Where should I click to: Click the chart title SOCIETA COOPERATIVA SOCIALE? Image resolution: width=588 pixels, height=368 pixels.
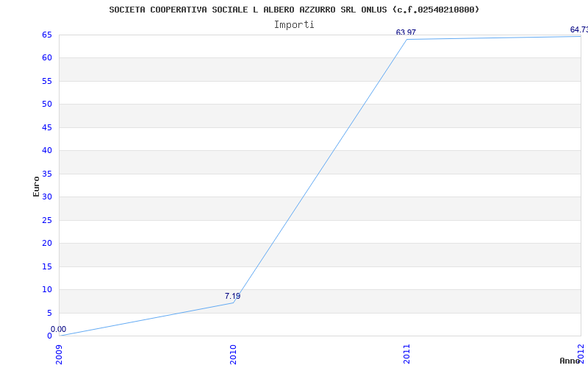pyautogui.click(x=294, y=10)
